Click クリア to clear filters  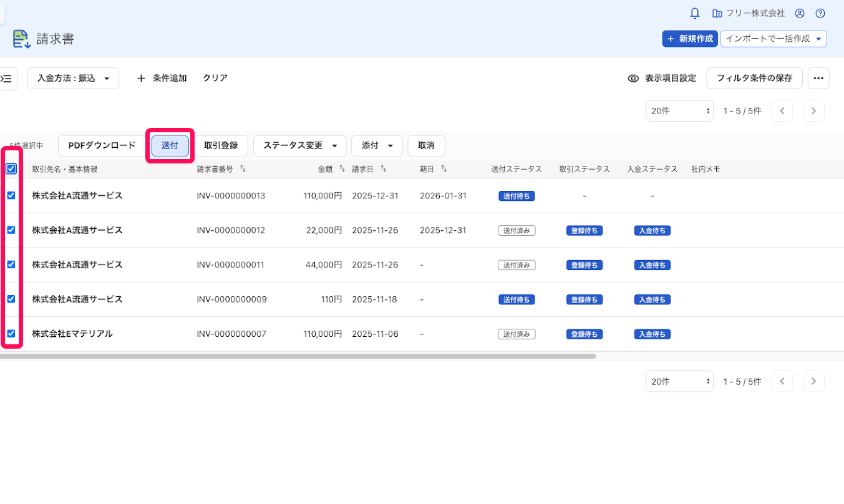click(x=215, y=79)
